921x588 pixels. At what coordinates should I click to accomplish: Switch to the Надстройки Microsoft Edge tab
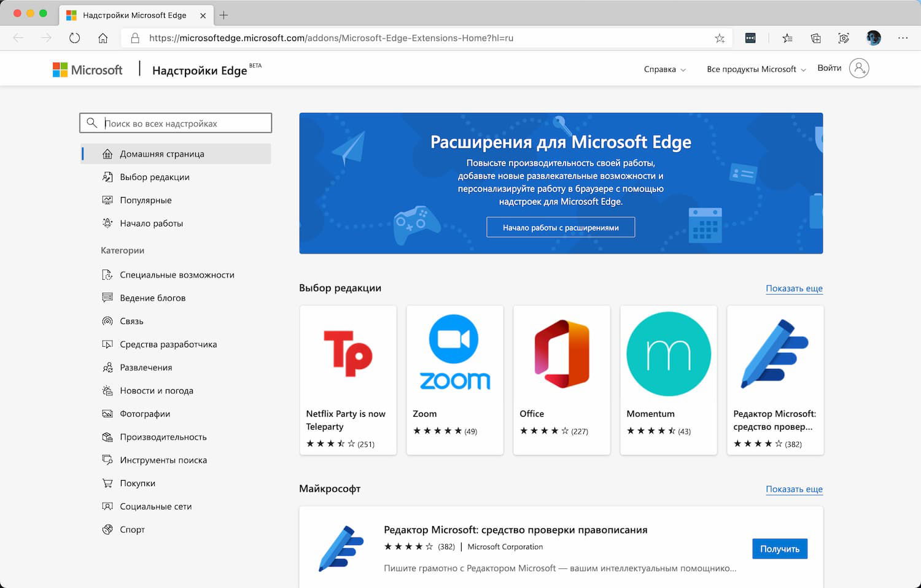coord(135,15)
